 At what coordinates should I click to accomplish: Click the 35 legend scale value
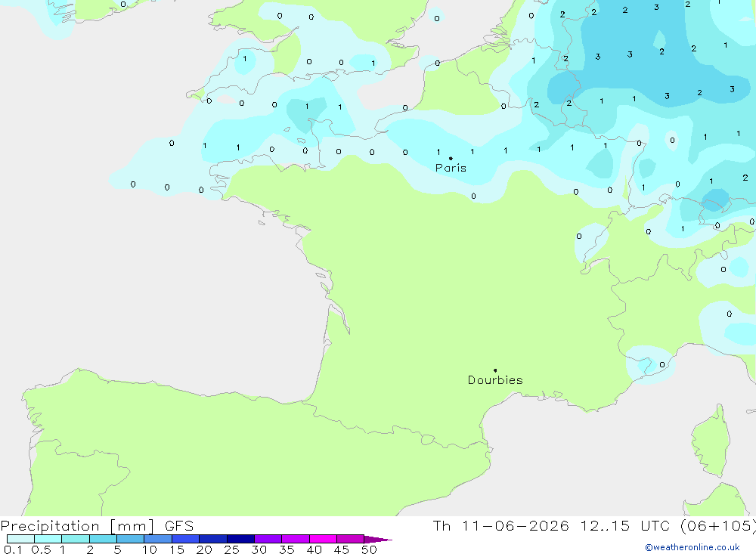[287, 549]
